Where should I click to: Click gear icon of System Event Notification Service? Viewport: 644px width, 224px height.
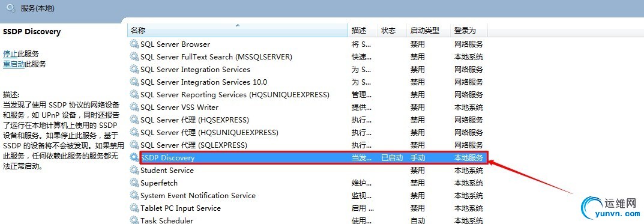pos(134,195)
